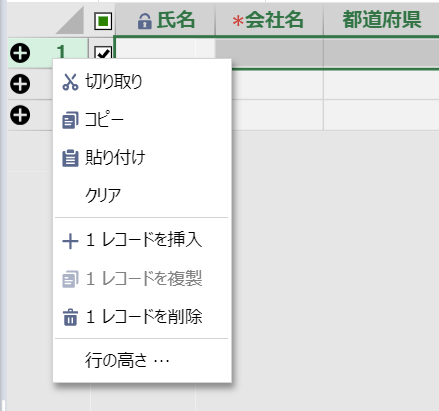The image size is (439, 411).
Task: Select the 貼り付け menu text
Action: 115,157
